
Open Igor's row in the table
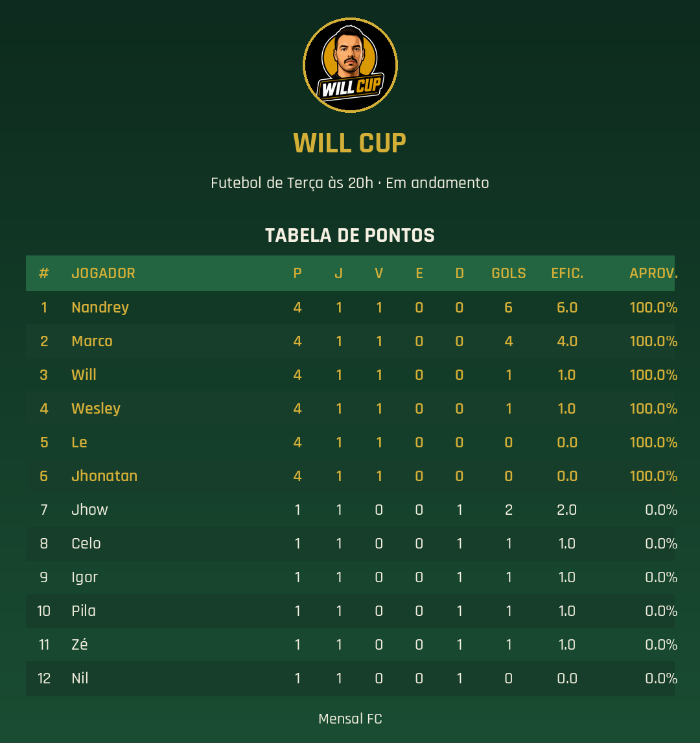[350, 577]
